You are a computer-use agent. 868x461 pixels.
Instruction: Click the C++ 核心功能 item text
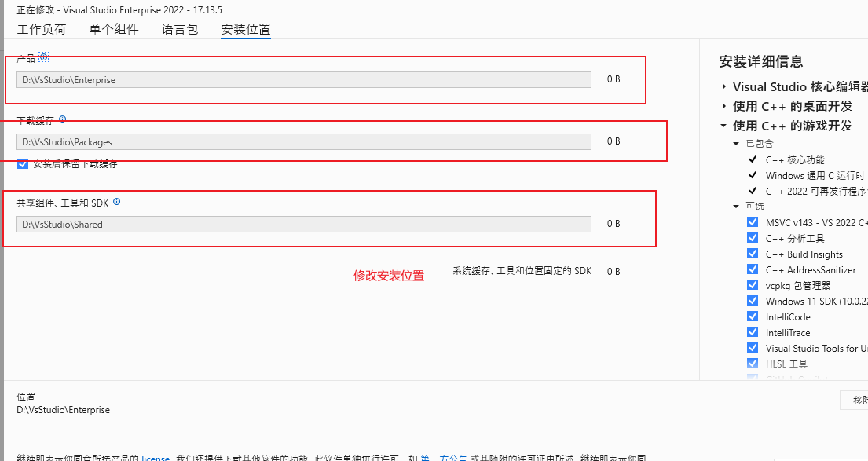click(795, 159)
